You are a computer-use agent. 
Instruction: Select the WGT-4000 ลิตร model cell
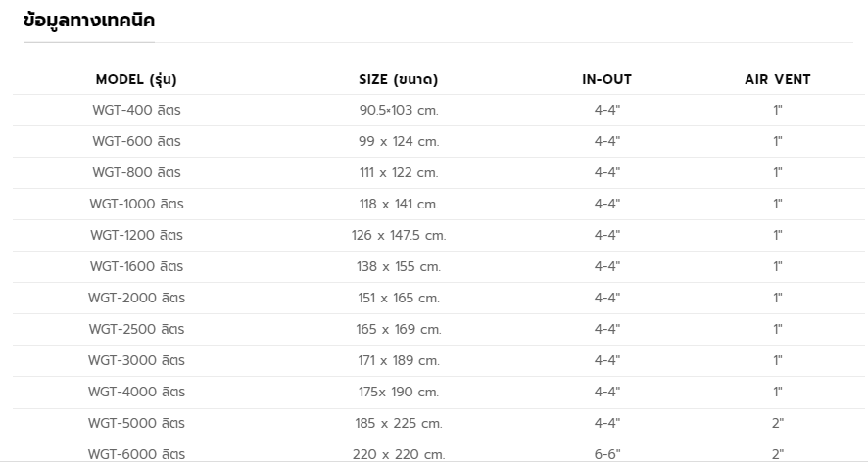[136, 392]
